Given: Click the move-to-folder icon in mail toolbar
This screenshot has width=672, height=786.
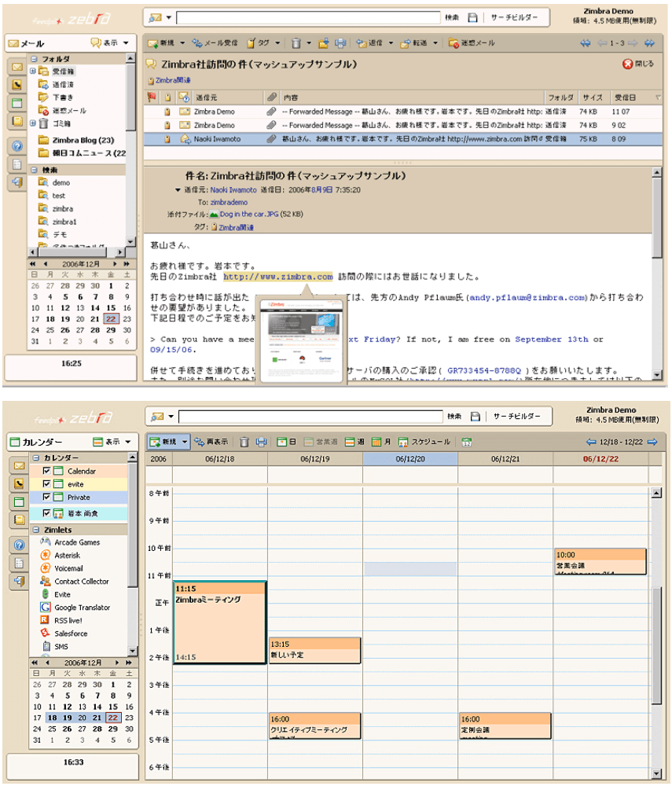Looking at the screenshot, I should pyautogui.click(x=324, y=43).
